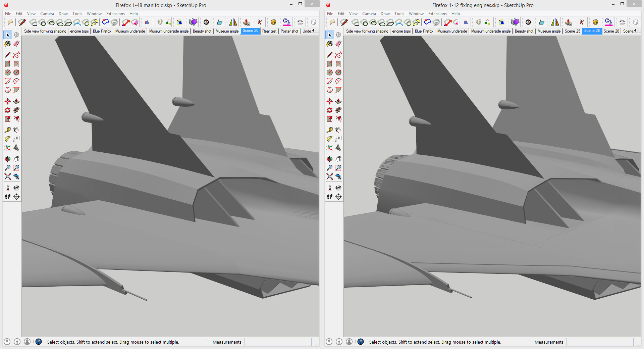This screenshot has width=644, height=349.
Task: Activate the Walk footprints tool in right window
Action: click(330, 197)
